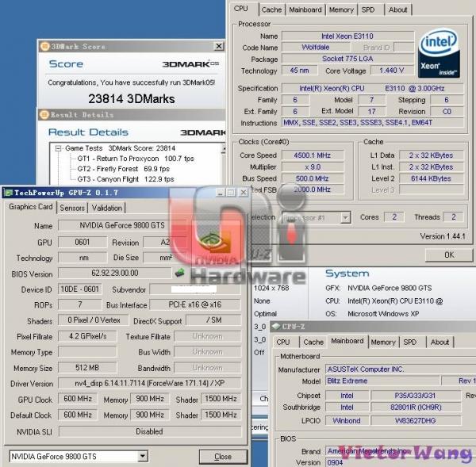Collapse the Game Tests tree node

58,148
